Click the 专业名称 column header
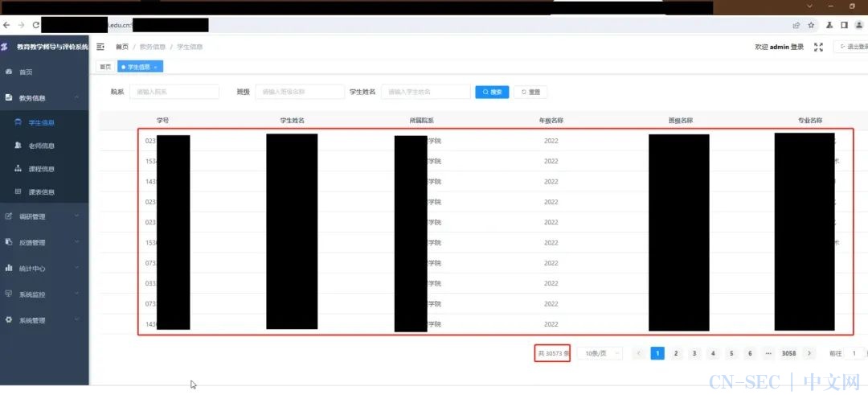Screen dimensions: 868x395 810,120
